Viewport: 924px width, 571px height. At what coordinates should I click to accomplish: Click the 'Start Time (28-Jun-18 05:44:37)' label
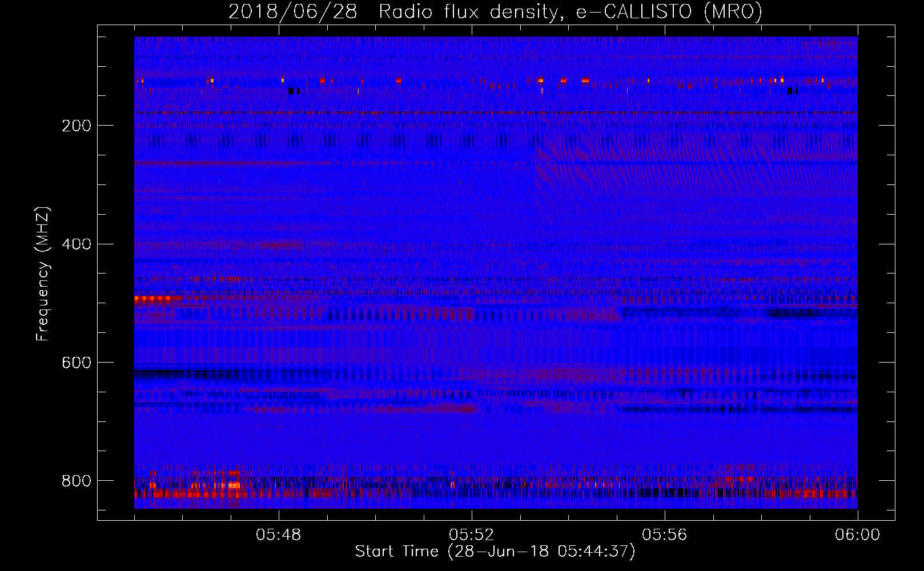(x=495, y=552)
